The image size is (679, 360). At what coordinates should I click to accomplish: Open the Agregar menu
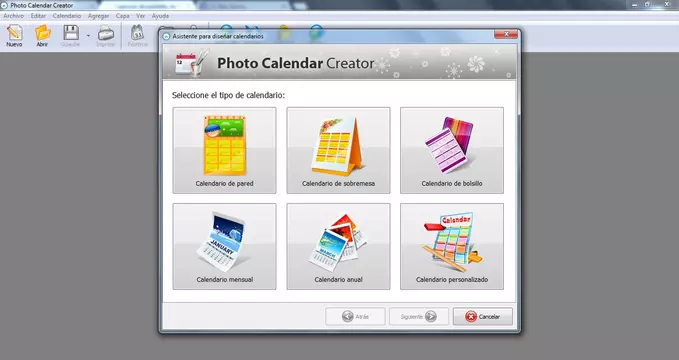pos(98,16)
